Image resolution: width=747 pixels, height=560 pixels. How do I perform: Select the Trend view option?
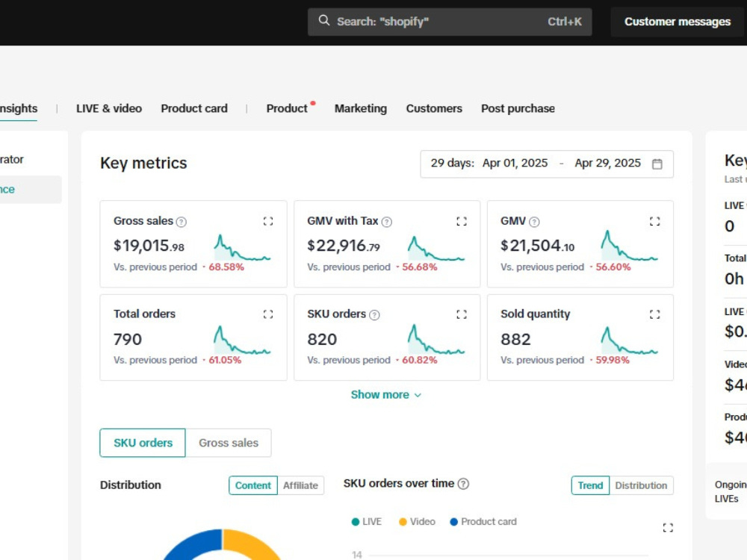(590, 485)
